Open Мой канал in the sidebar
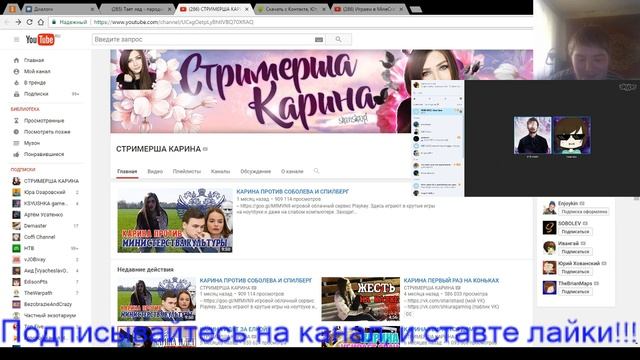The image size is (640, 360). pos(37,71)
